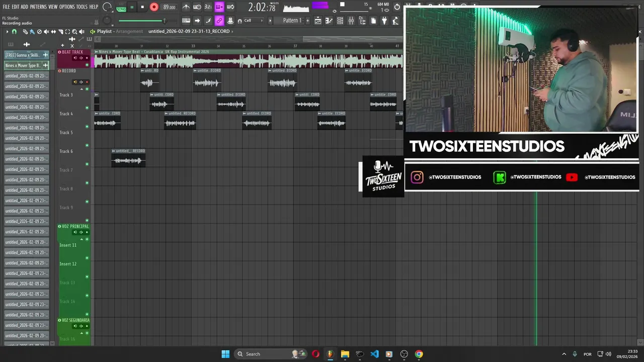Toggle typing keyboard to piano icon

(186, 21)
